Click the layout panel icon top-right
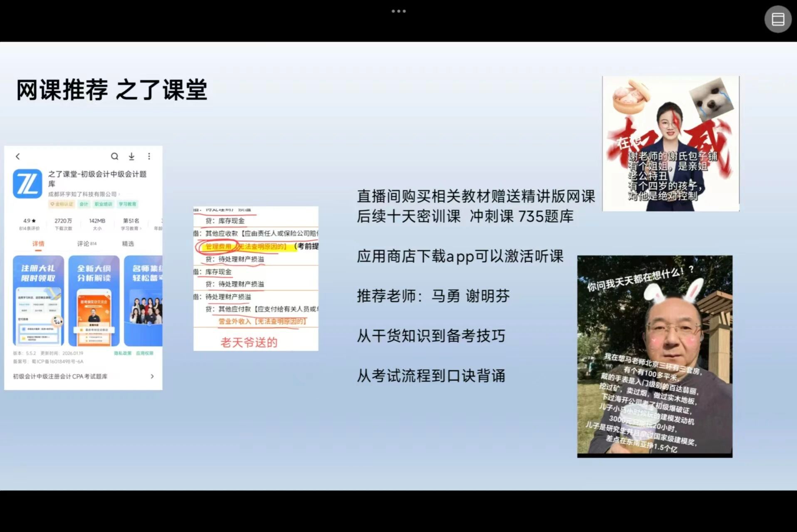The height and width of the screenshot is (532, 797). point(777,19)
